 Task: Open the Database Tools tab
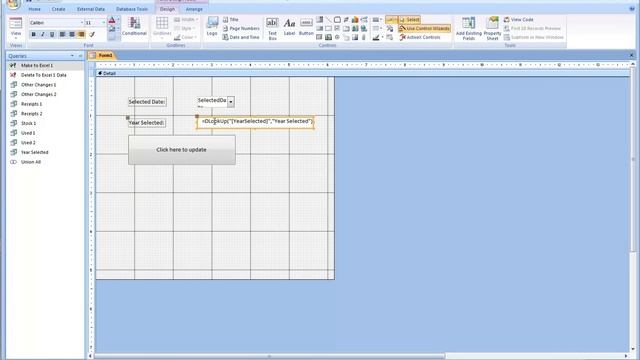[x=132, y=9]
